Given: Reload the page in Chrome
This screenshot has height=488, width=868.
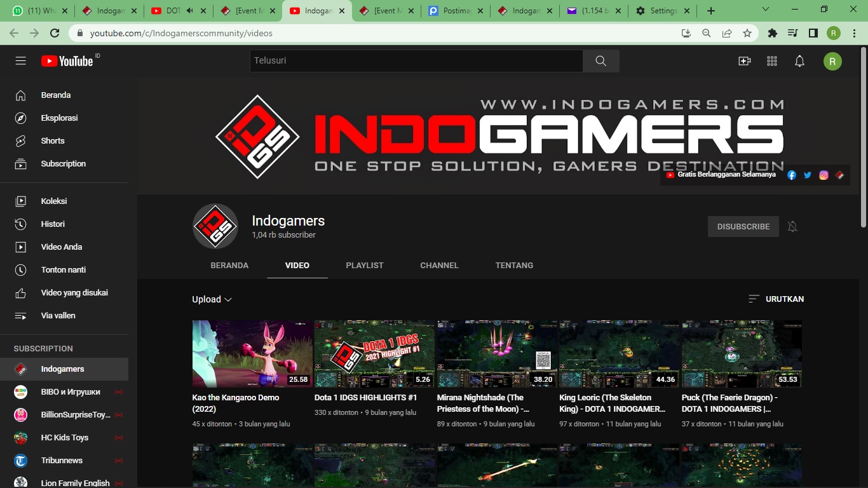Looking at the screenshot, I should coord(55,33).
